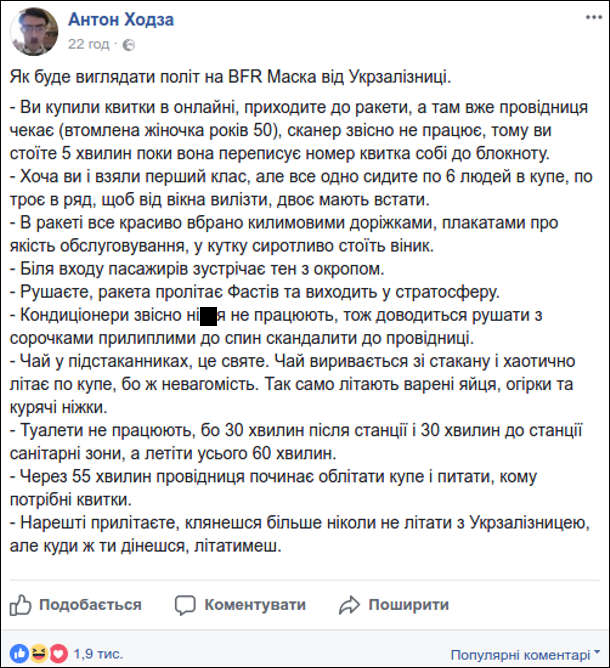Click the final paragraph starting with Нарешті прилітаєте
610x668 pixels.
pos(299,534)
